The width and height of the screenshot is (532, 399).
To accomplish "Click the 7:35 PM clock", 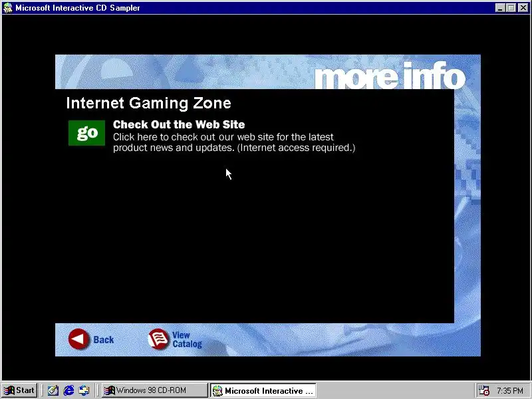I will 510,391.
